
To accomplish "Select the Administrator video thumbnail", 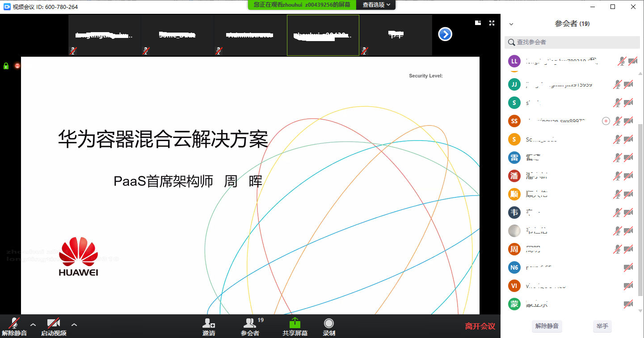I will click(x=250, y=35).
